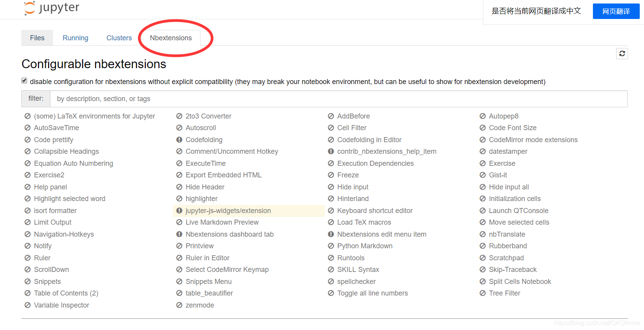The image size is (644, 330).
Task: Uncheck disable configuration for incompatible nbextensions
Action: point(24,81)
